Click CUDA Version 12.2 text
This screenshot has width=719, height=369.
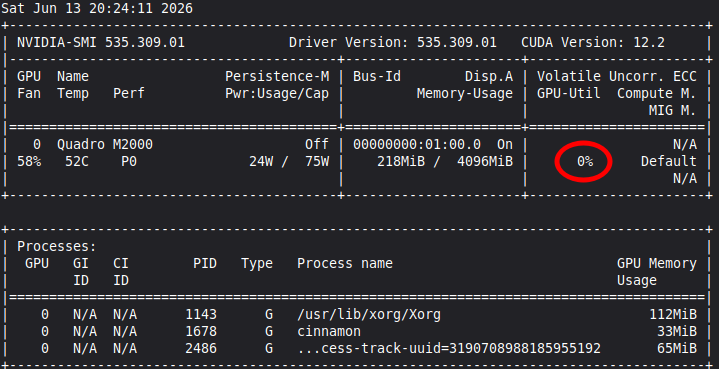[593, 43]
